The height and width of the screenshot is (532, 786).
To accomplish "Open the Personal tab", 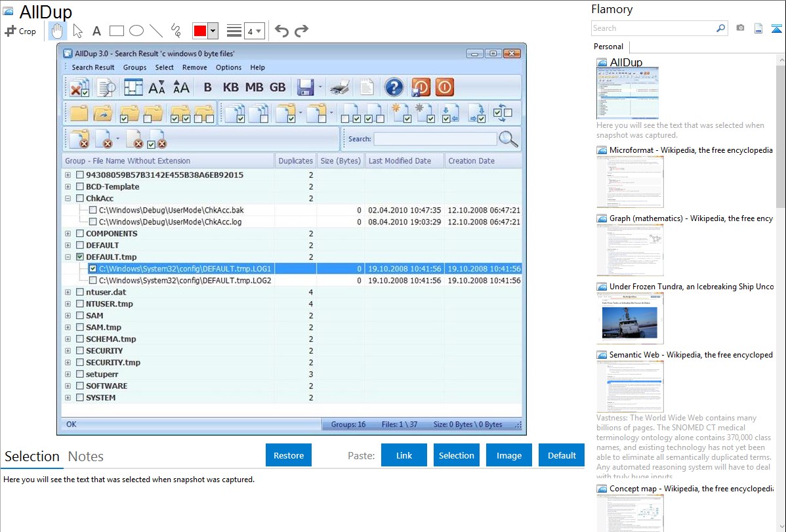I will tap(609, 47).
